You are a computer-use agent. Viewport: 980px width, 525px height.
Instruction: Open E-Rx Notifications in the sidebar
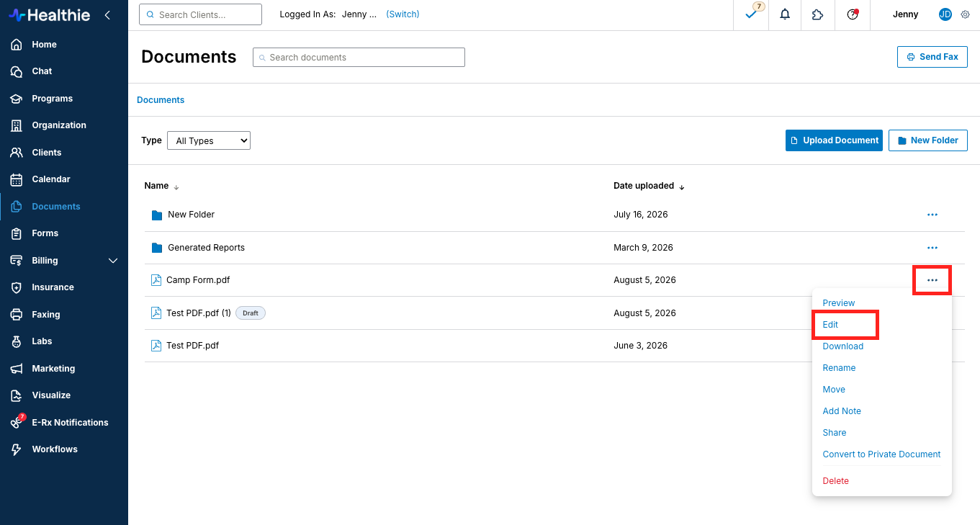pos(70,423)
